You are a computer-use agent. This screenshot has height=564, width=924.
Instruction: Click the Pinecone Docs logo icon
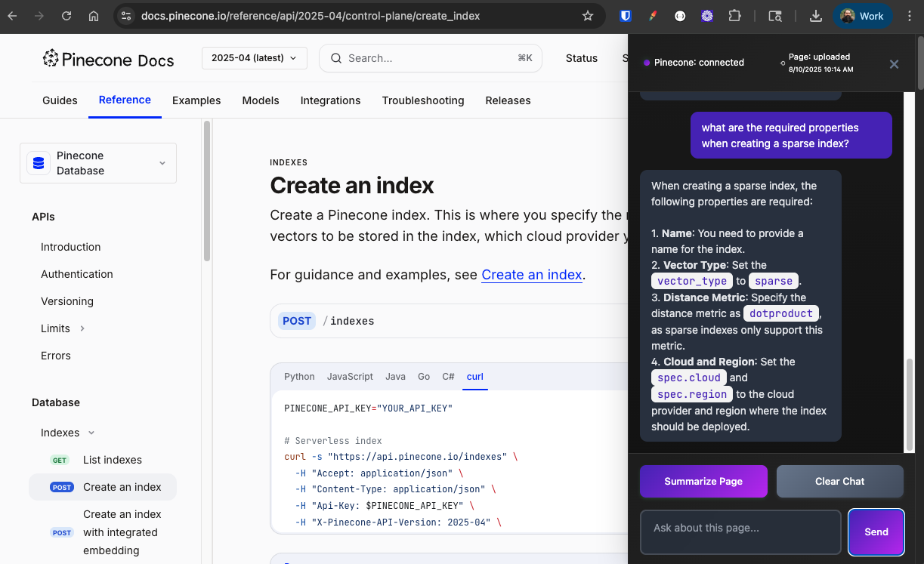tap(51, 59)
